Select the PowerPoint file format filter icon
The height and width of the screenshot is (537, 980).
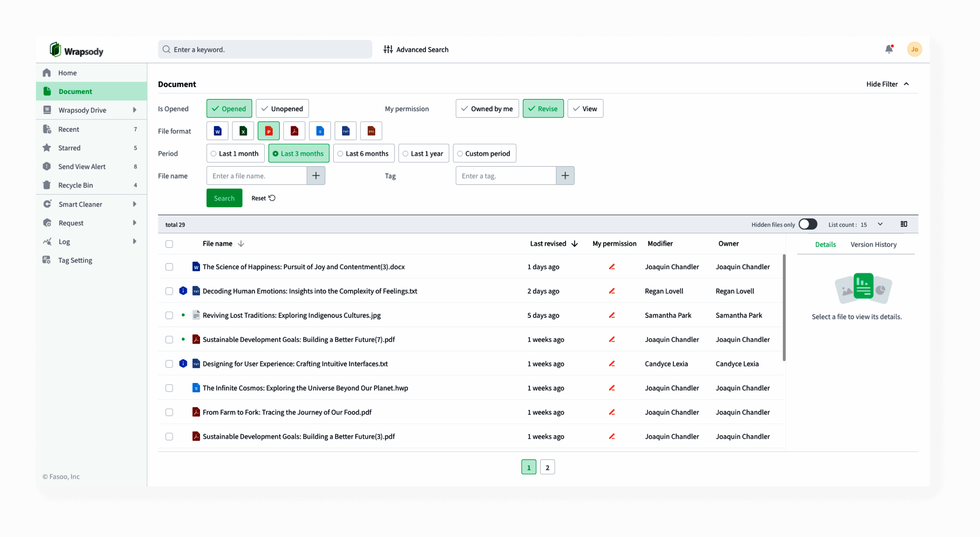click(269, 131)
